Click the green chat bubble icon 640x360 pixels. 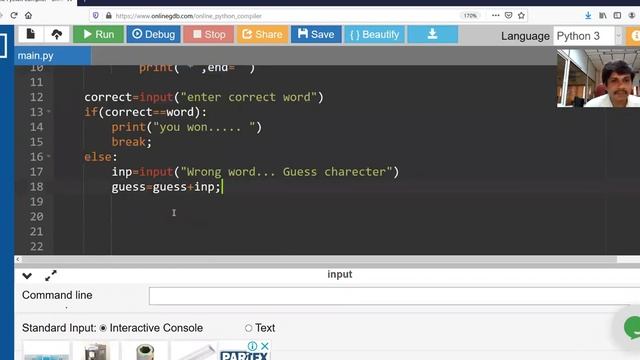point(632,327)
